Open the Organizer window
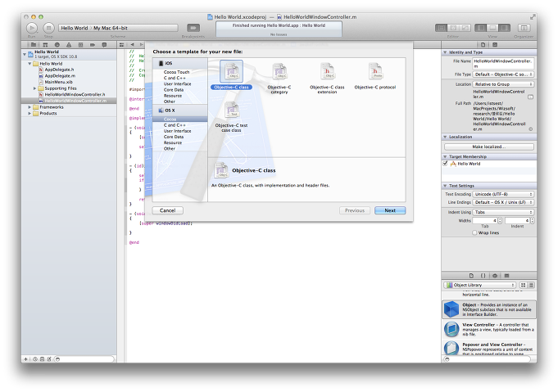 pyautogui.click(x=524, y=28)
